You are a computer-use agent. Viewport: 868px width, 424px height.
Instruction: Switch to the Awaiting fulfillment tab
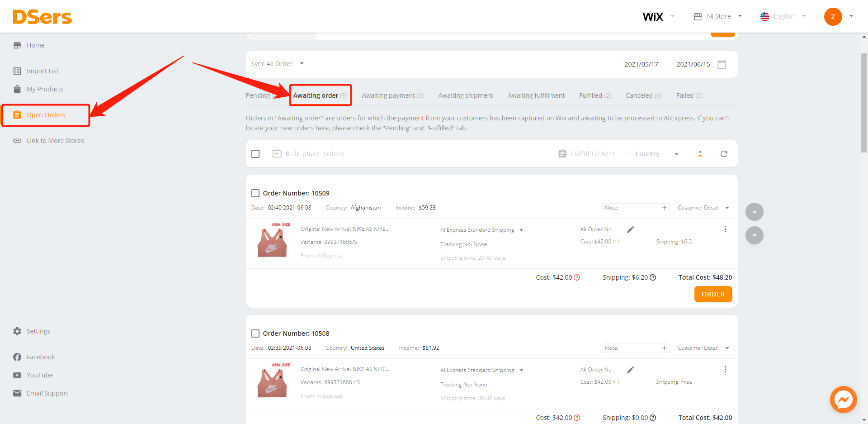pyautogui.click(x=536, y=95)
